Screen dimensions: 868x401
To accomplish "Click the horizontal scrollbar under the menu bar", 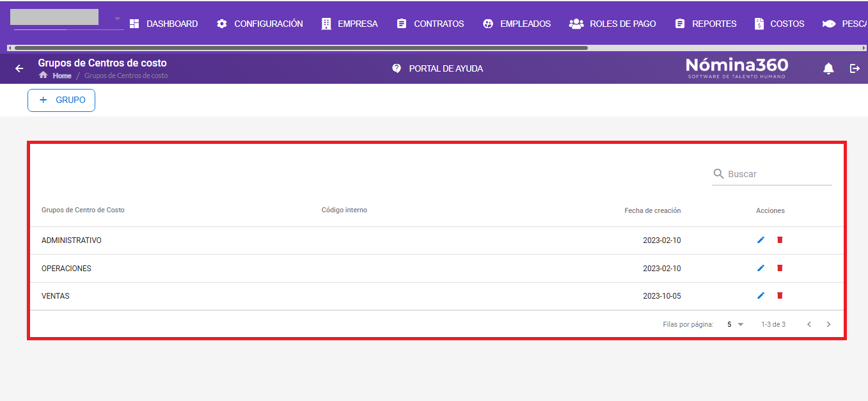I will point(301,47).
